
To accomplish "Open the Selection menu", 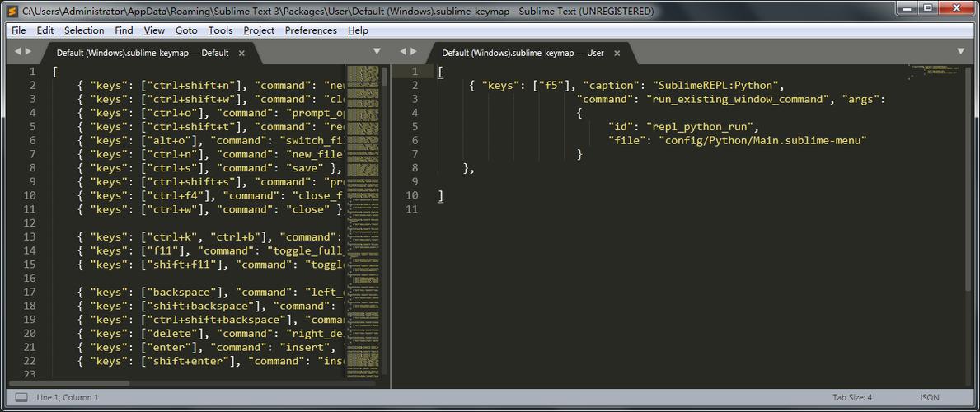I will click(84, 30).
